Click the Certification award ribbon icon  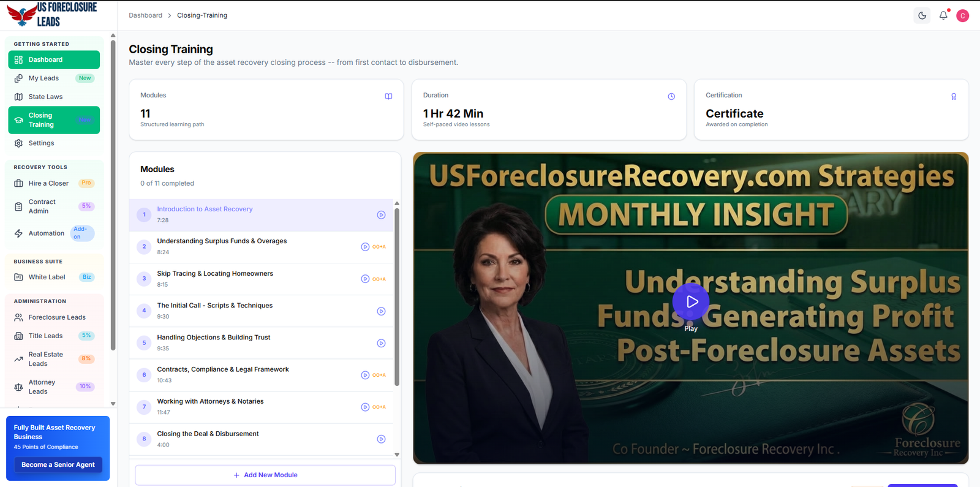click(x=954, y=96)
